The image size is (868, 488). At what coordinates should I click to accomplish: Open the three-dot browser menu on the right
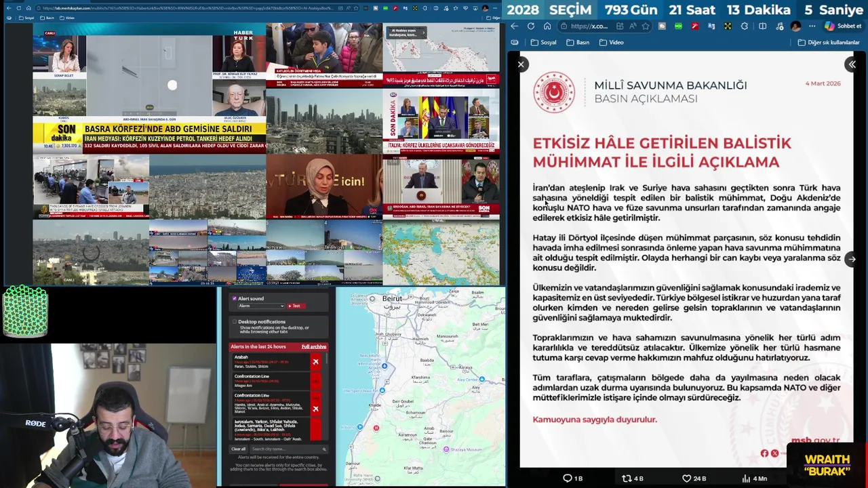(812, 26)
